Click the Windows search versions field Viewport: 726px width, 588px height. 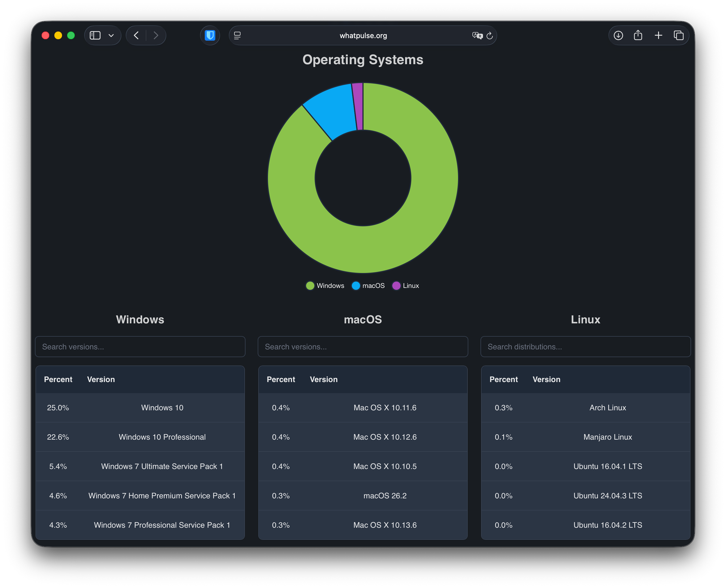(x=140, y=347)
